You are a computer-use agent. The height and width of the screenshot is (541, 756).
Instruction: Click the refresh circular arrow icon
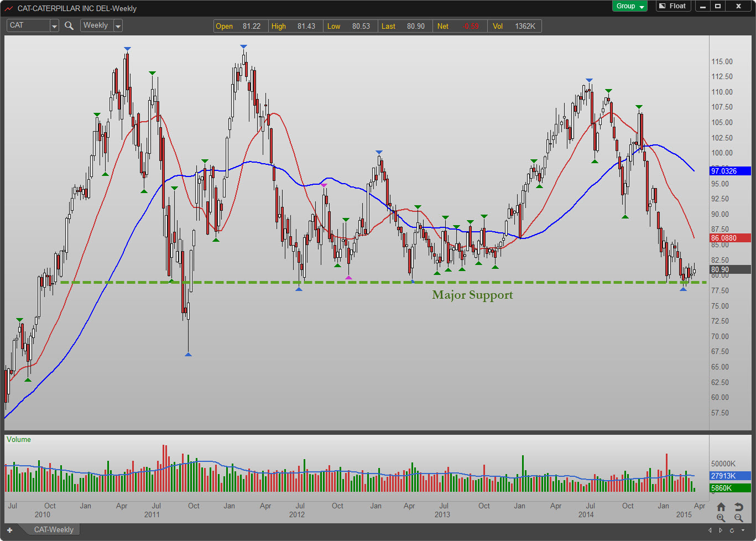click(732, 530)
